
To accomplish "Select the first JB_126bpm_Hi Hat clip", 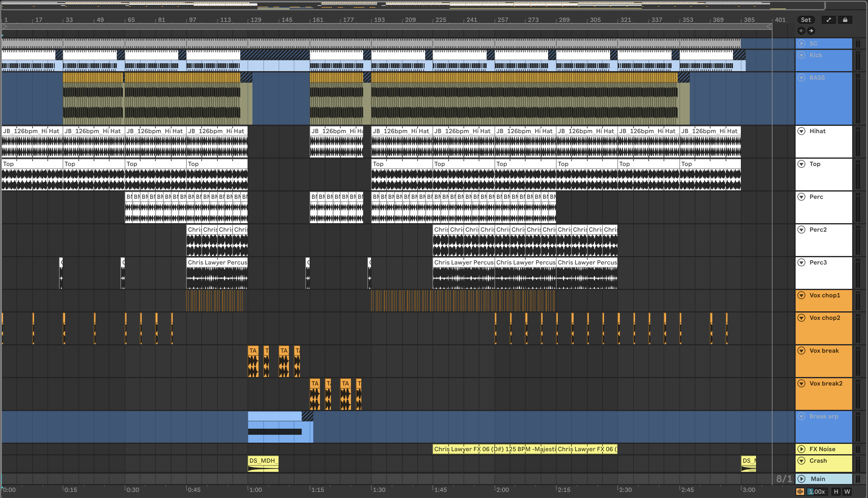I will pos(32,142).
